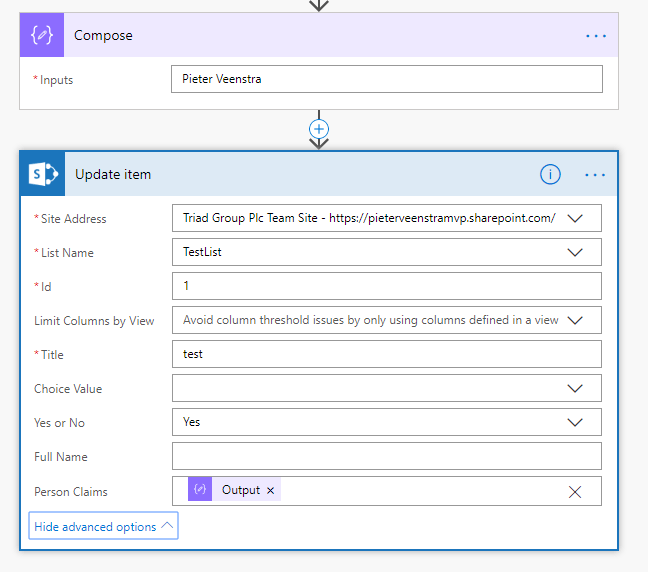Click the Choice Value label
Viewport: 648px width, 572px height.
click(68, 389)
